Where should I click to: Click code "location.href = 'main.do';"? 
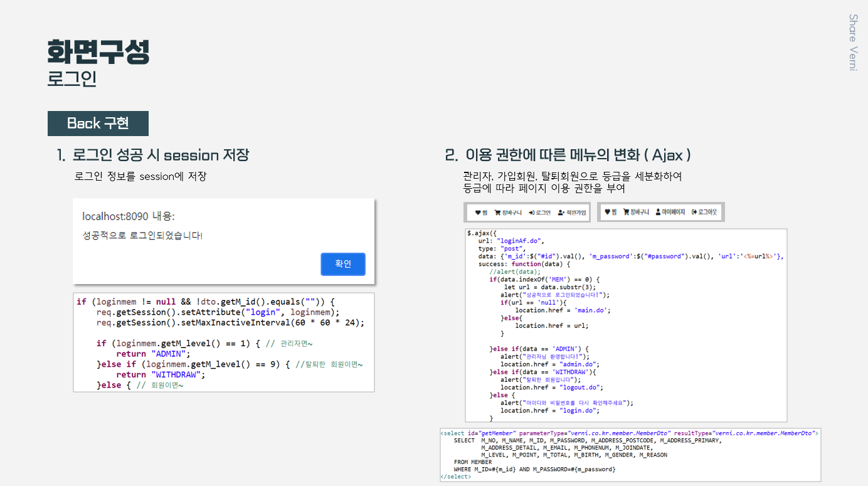563,310
